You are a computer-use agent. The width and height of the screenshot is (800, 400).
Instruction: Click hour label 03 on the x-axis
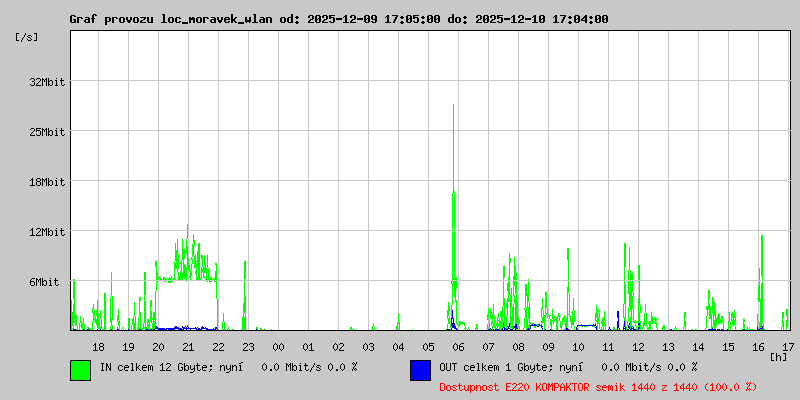pyautogui.click(x=368, y=347)
